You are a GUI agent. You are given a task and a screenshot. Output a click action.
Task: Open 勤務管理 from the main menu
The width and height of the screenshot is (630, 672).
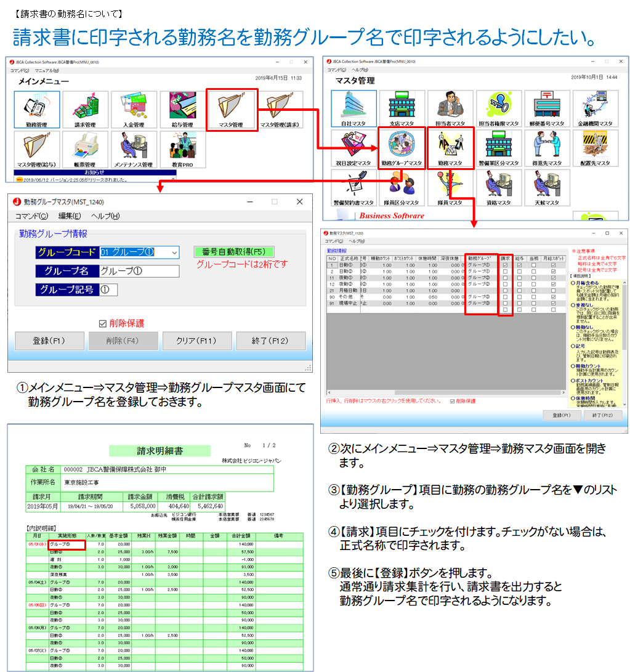pos(37,110)
